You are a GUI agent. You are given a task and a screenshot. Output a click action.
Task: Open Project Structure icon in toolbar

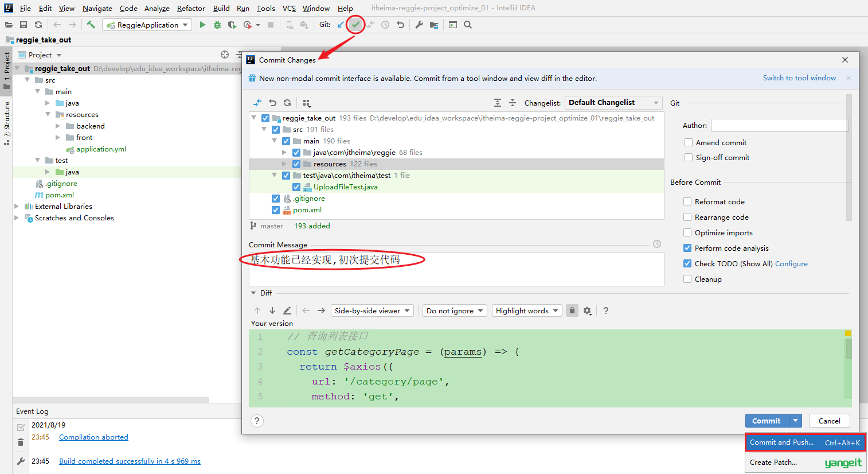coord(434,25)
